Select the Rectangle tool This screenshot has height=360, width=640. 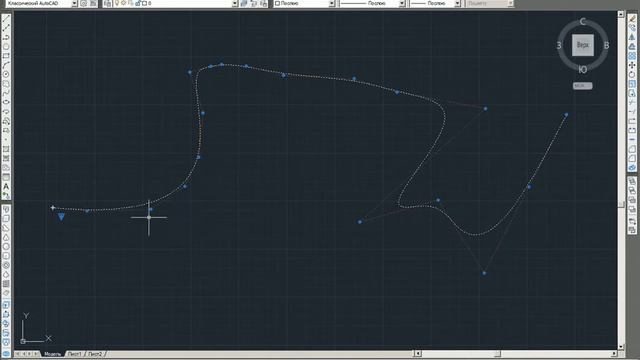coord(6,56)
